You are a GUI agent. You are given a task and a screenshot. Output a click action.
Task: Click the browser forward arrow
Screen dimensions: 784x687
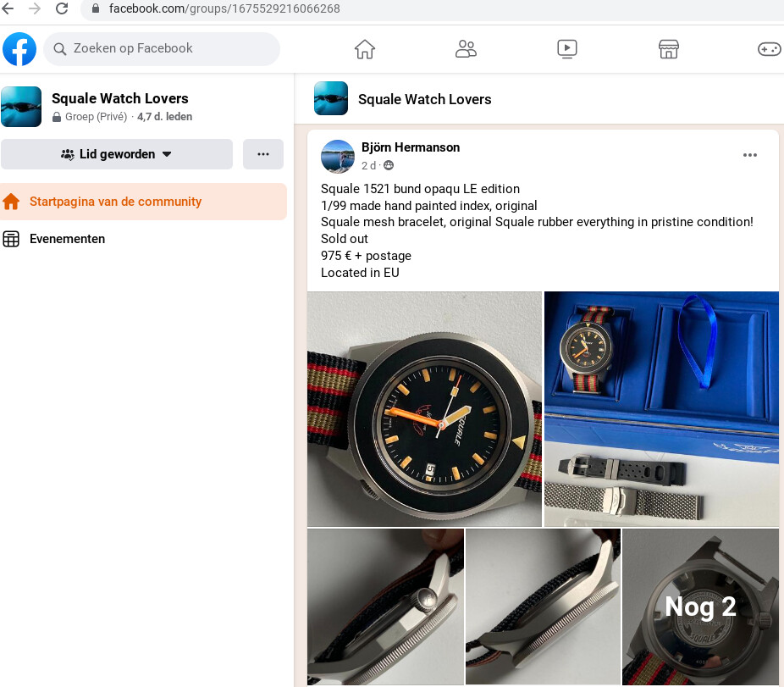[x=35, y=8]
